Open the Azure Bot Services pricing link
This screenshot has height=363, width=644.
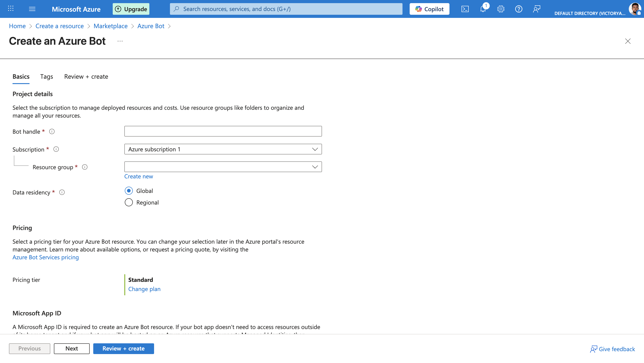tap(45, 257)
